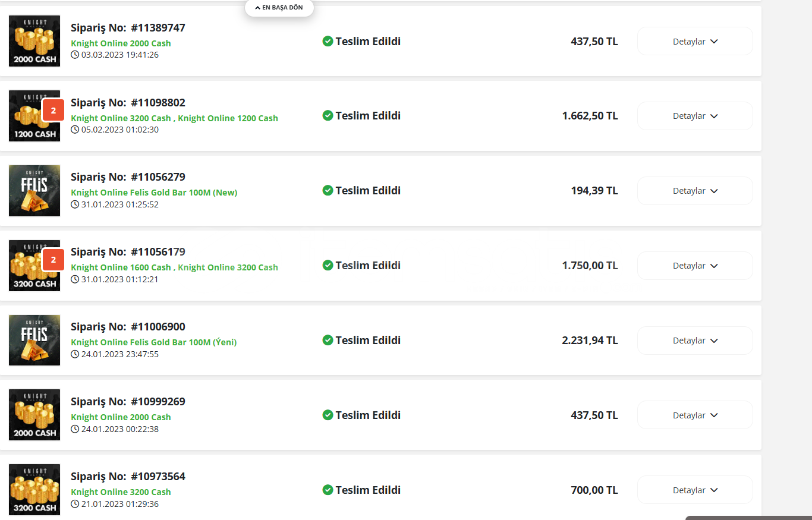Image resolution: width=812 pixels, height=520 pixels.
Task: Click the 3200 Cash icon for order #10973564
Action: [x=34, y=490]
